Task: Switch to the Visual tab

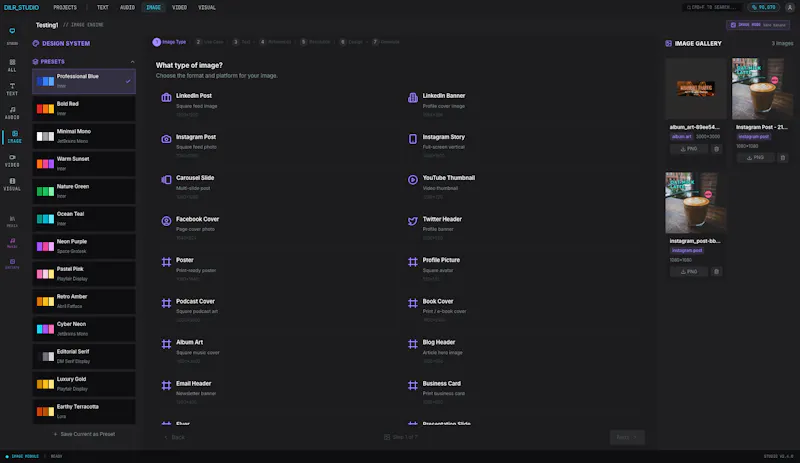Action: point(207,8)
